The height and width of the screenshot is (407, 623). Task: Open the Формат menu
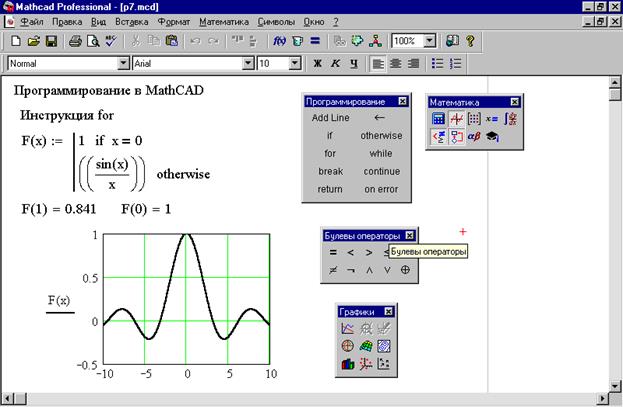coord(174,22)
